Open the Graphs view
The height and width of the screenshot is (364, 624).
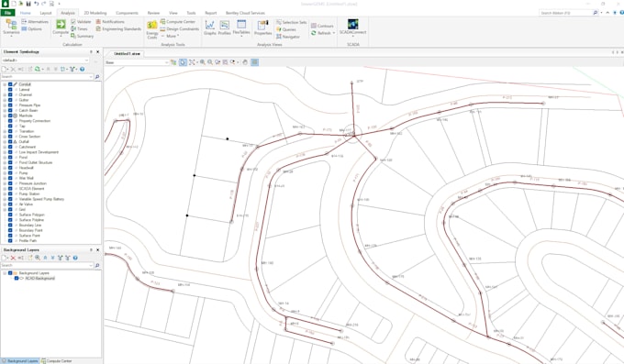pos(210,28)
